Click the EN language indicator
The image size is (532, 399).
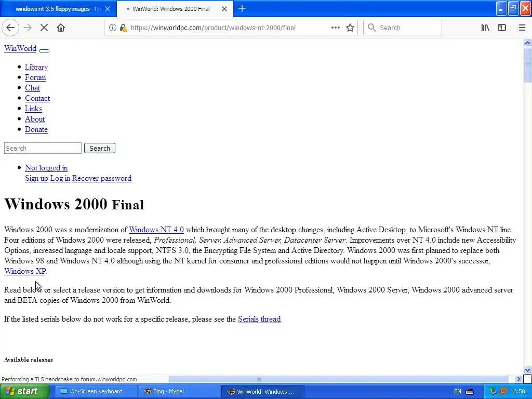(457, 392)
